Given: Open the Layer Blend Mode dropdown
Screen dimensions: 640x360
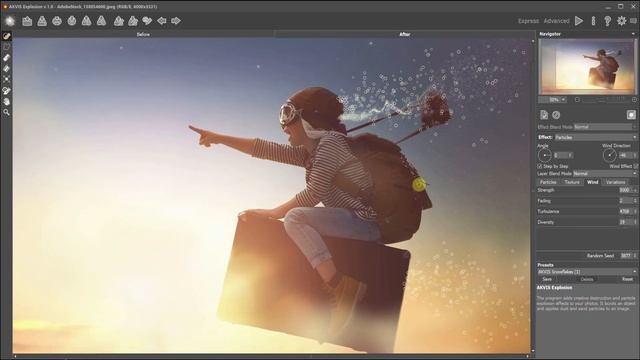Looking at the screenshot, I should 605,174.
